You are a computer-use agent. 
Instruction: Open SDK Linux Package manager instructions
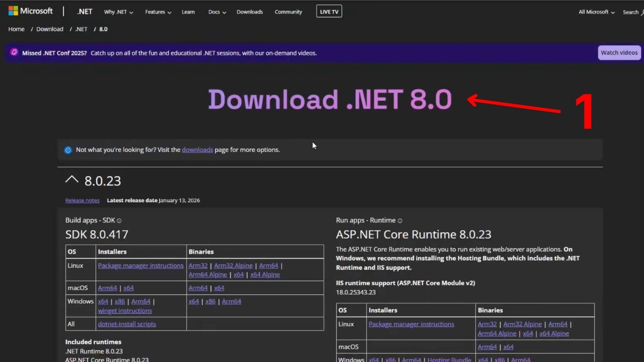tap(141, 265)
